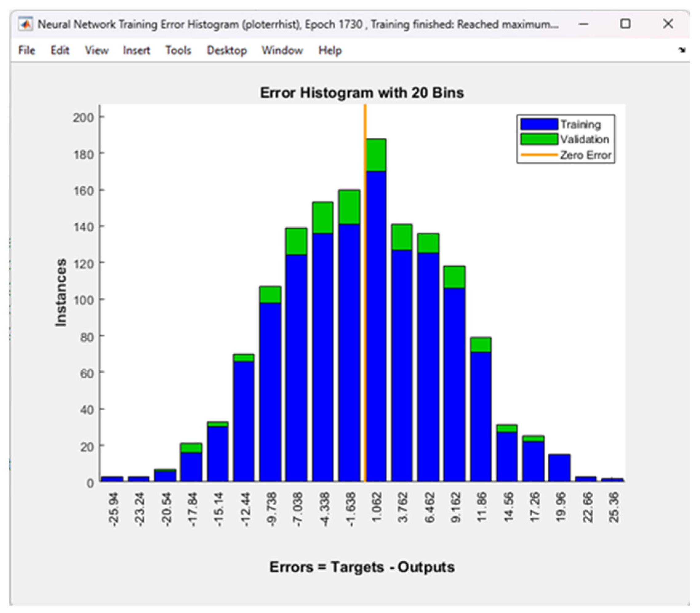Click the y-axis tick label 100
This screenshot has height=613, width=700.
(83, 300)
